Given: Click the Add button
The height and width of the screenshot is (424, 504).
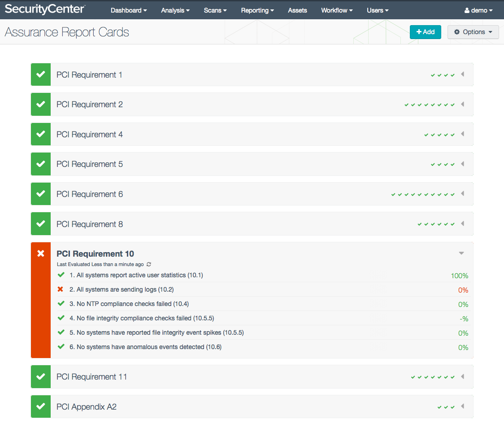Looking at the screenshot, I should [x=425, y=32].
